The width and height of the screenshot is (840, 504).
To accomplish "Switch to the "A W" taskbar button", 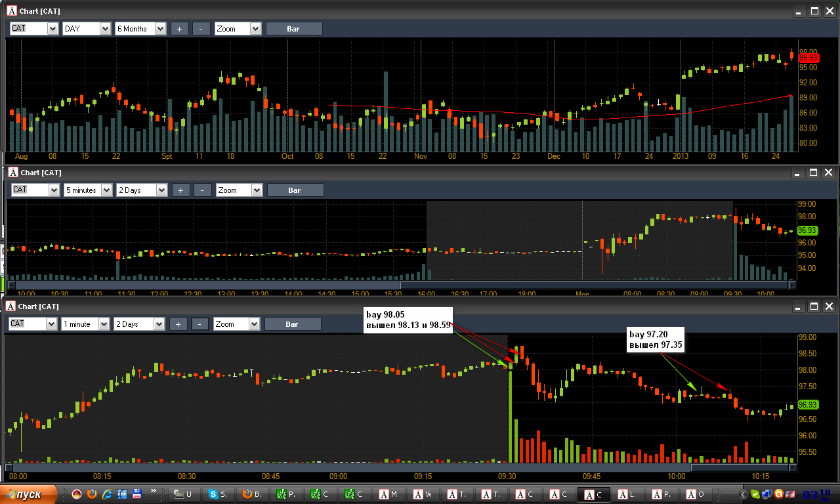I will click(x=424, y=494).
